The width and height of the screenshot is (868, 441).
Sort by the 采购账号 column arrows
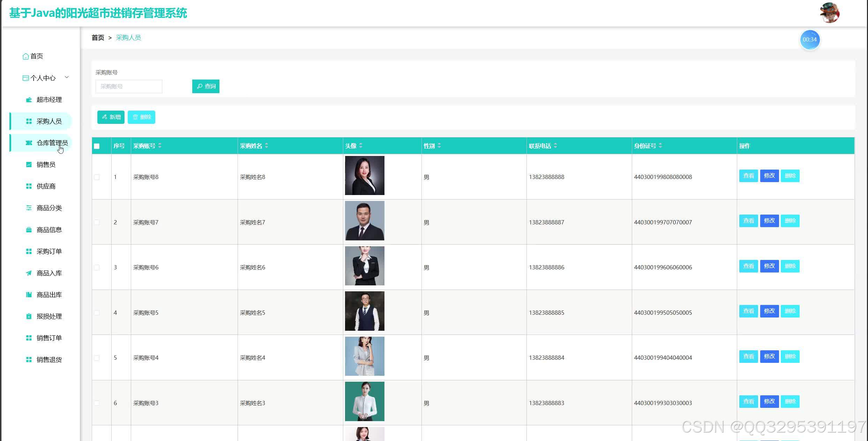(160, 146)
